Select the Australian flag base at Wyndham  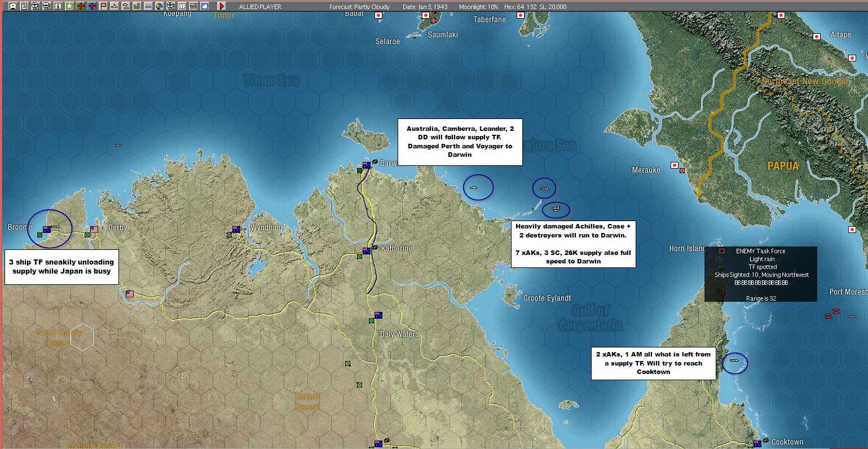tap(236, 230)
